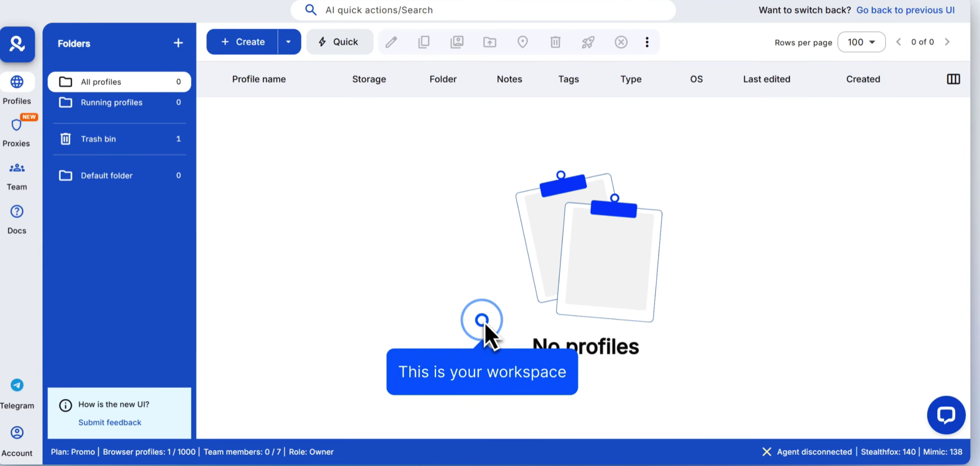Click the Quick profile button
Viewport: 980px width, 466px height.
click(339, 42)
